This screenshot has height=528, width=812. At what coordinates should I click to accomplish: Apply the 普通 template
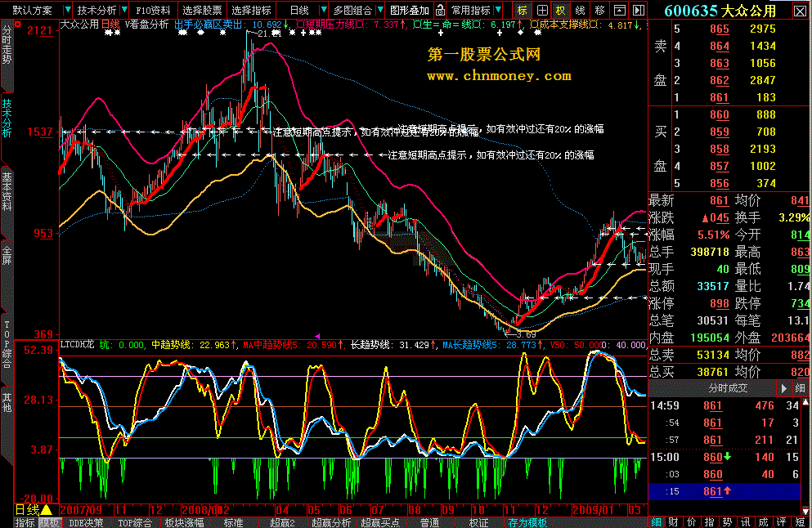[429, 523]
